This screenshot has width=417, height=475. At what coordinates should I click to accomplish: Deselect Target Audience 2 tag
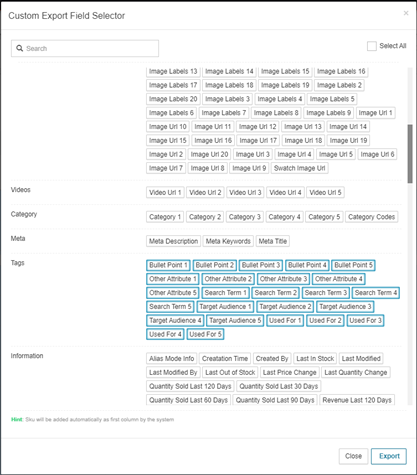[x=285, y=306]
